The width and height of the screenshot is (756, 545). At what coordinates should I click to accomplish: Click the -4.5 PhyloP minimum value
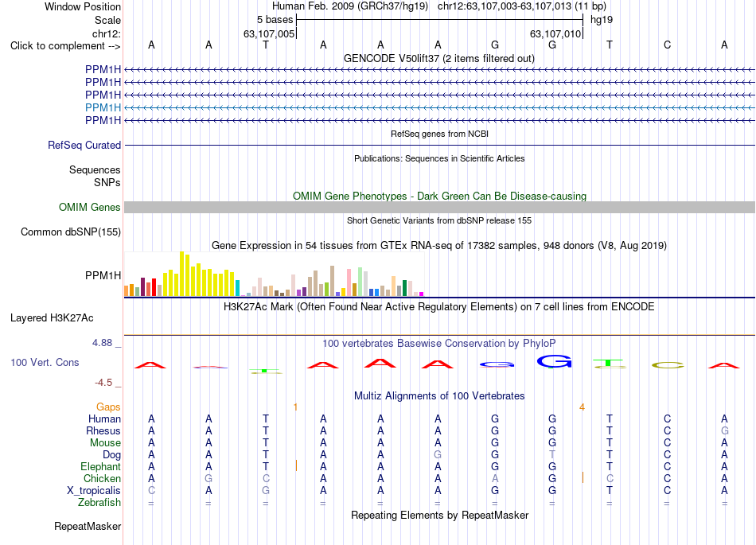click(103, 383)
